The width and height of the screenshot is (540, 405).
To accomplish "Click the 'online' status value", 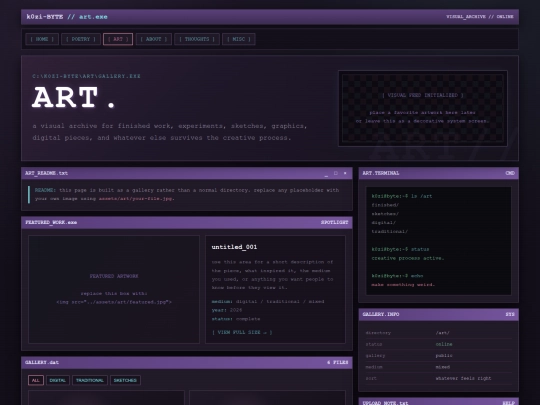I will [x=444, y=344].
